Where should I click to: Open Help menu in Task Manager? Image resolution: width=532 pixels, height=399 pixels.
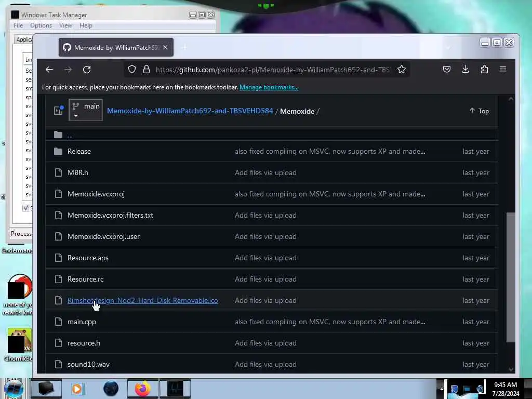click(86, 25)
